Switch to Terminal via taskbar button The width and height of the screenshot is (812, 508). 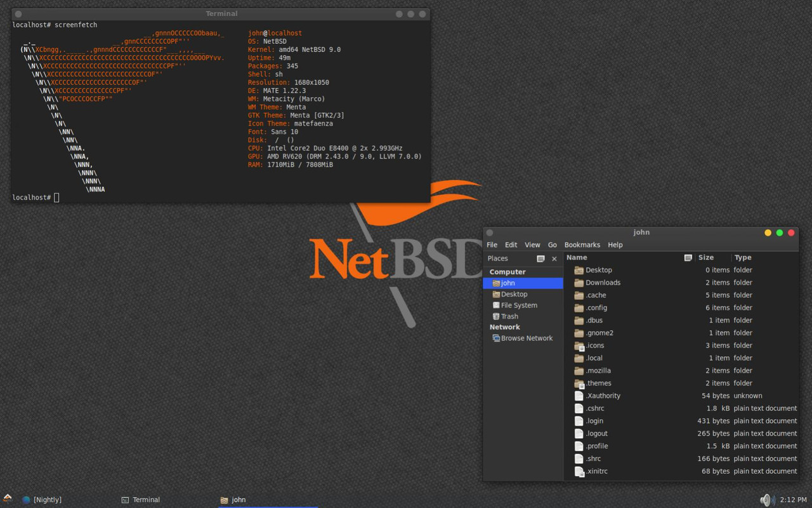[141, 500]
